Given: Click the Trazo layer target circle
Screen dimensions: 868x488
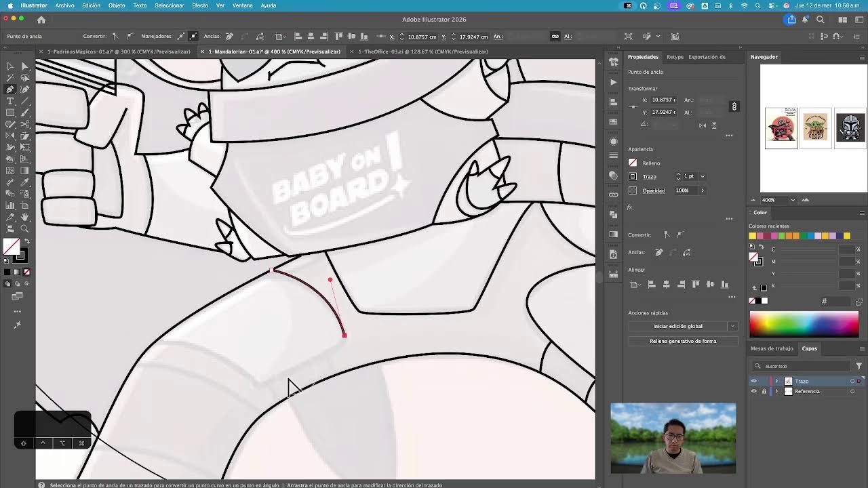Looking at the screenshot, I should pyautogui.click(x=852, y=381).
